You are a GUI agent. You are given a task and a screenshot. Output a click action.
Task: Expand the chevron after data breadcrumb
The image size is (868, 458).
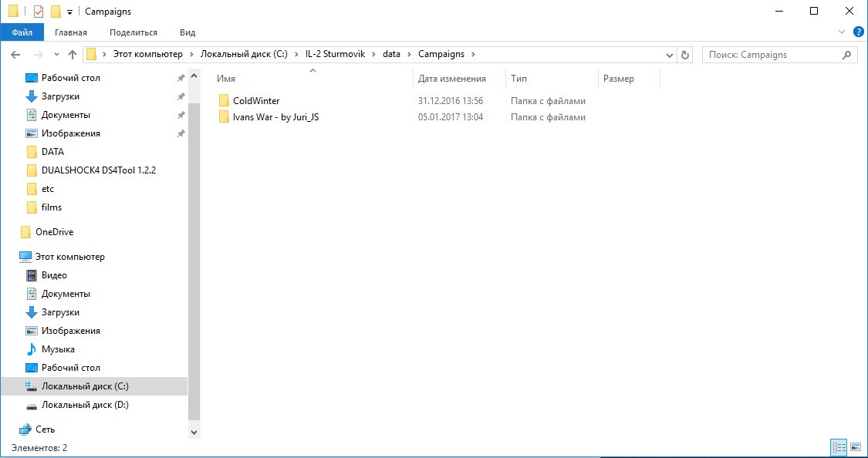409,54
